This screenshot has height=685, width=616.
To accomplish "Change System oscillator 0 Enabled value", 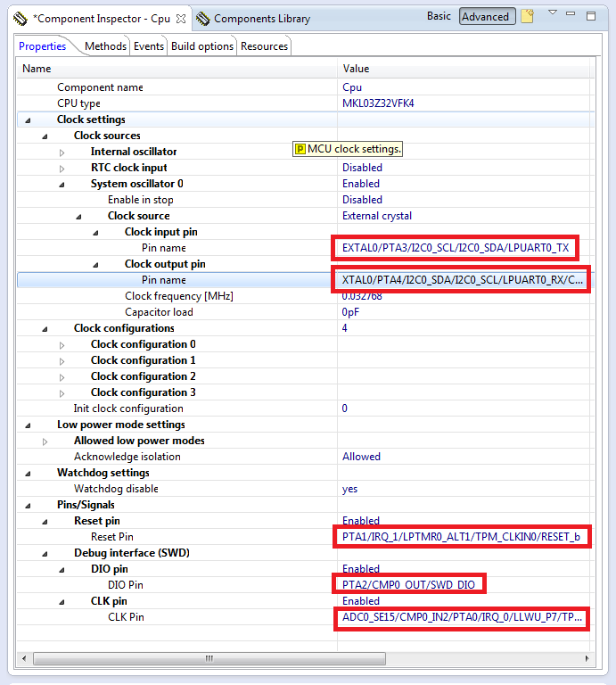I will [x=361, y=184].
